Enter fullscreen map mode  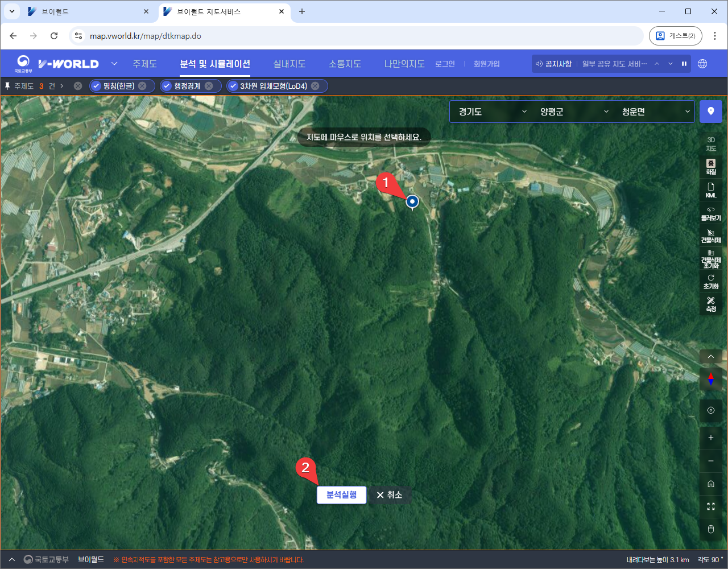point(710,506)
